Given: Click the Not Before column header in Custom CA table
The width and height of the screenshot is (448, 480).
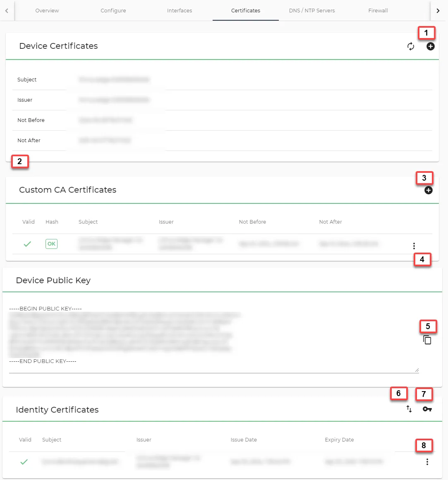Looking at the screenshot, I should (252, 222).
